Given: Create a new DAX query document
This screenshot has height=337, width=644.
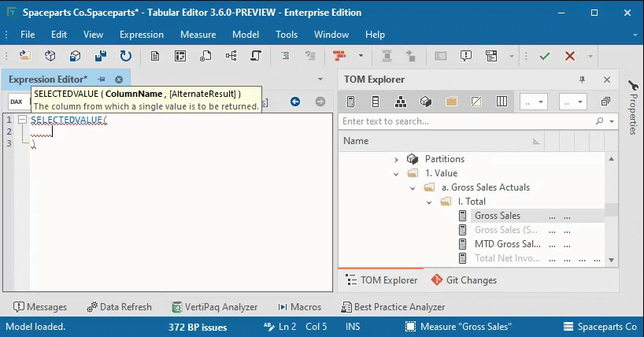Looking at the screenshot, I should (x=155, y=55).
